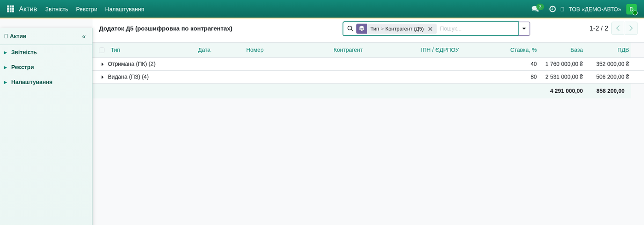Open the conversations chat icon

click(535, 9)
